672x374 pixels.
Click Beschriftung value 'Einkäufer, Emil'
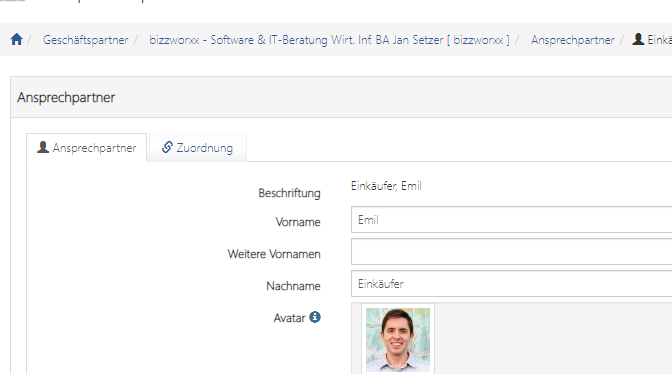click(x=386, y=186)
